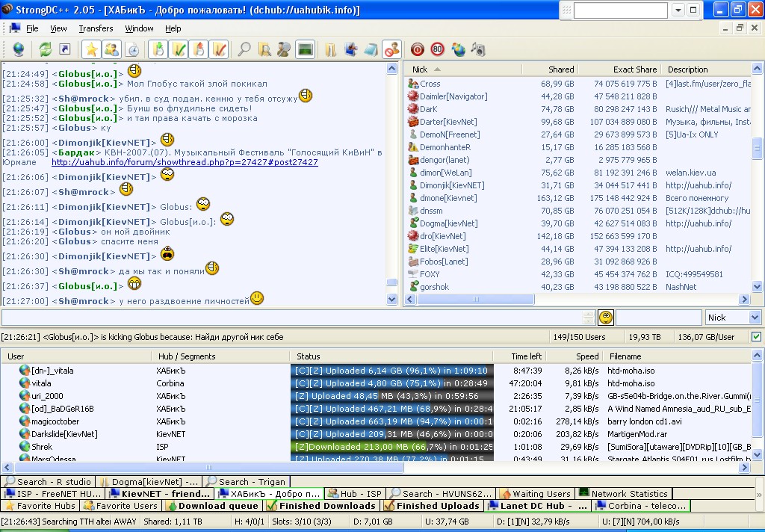Toggle the 80 speed limiter icon
The image size is (765, 532).
[x=438, y=49]
